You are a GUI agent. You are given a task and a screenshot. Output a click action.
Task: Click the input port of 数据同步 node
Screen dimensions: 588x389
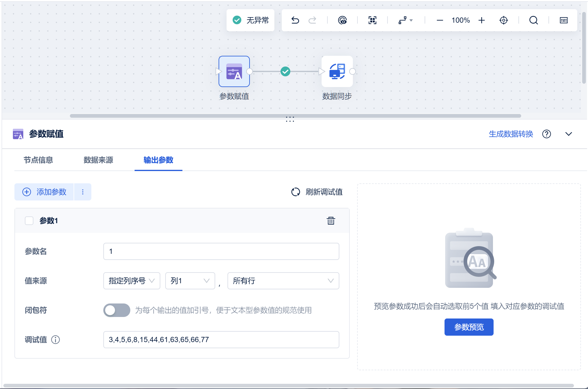pos(322,71)
